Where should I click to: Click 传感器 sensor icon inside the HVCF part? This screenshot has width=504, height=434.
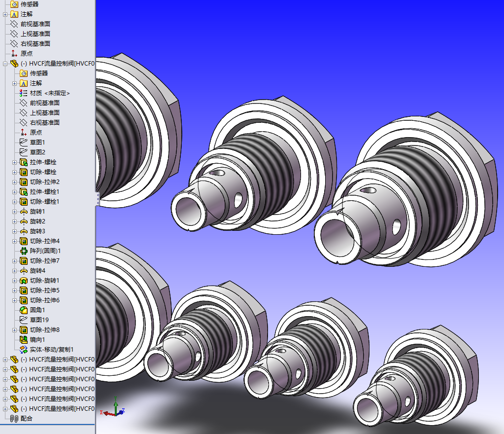tap(24, 73)
